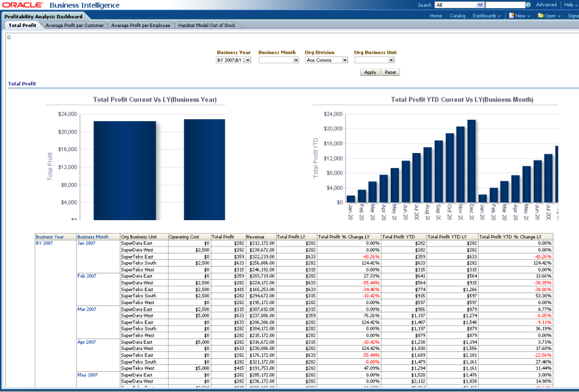Select the revenue cell $256,886.00
Image resolution: width=579 pixels, height=392 pixels.
tap(262, 263)
